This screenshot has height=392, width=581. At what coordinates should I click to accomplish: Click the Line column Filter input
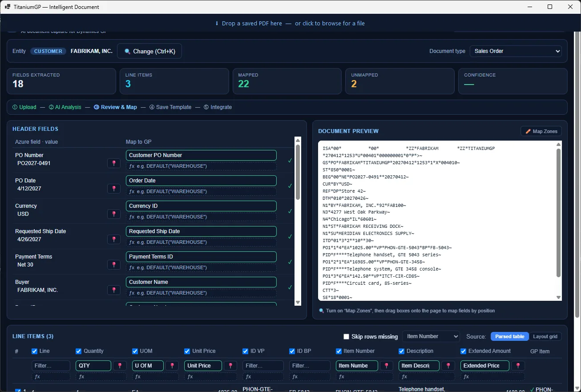pyautogui.click(x=51, y=366)
